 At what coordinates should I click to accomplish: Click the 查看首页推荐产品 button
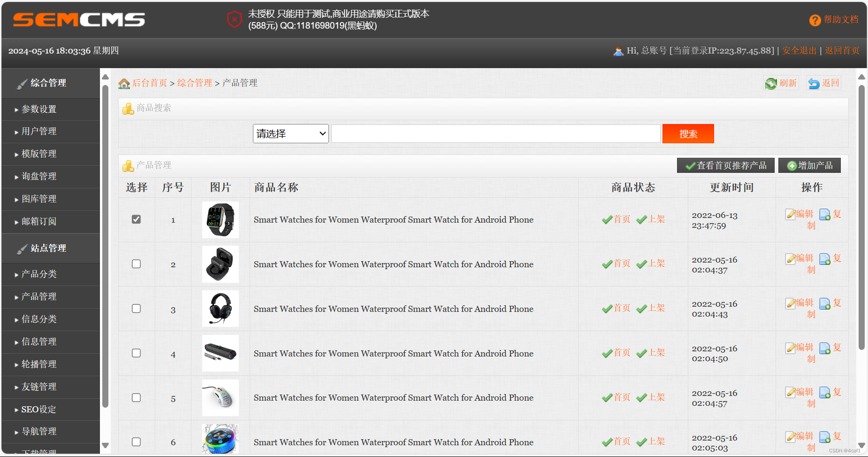pyautogui.click(x=725, y=165)
